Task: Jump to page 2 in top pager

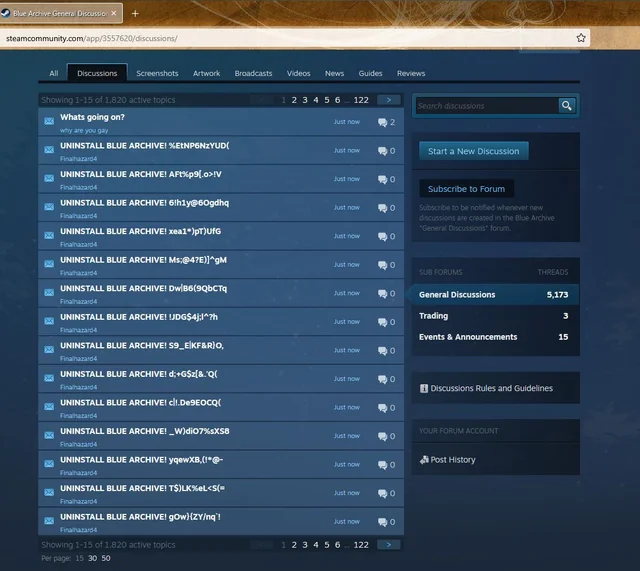Action: pos(294,100)
